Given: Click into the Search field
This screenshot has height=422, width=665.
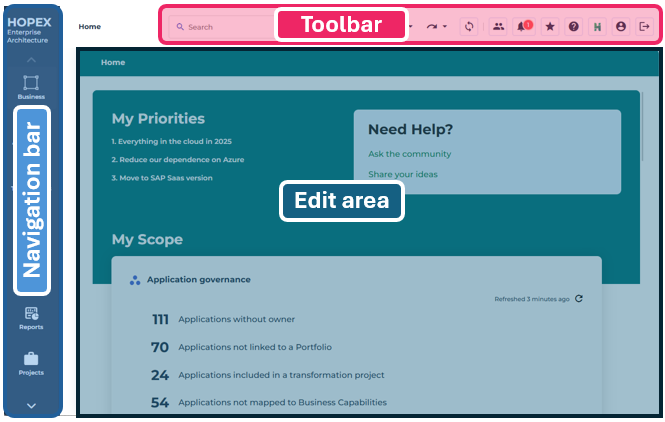Looking at the screenshot, I should [223, 27].
